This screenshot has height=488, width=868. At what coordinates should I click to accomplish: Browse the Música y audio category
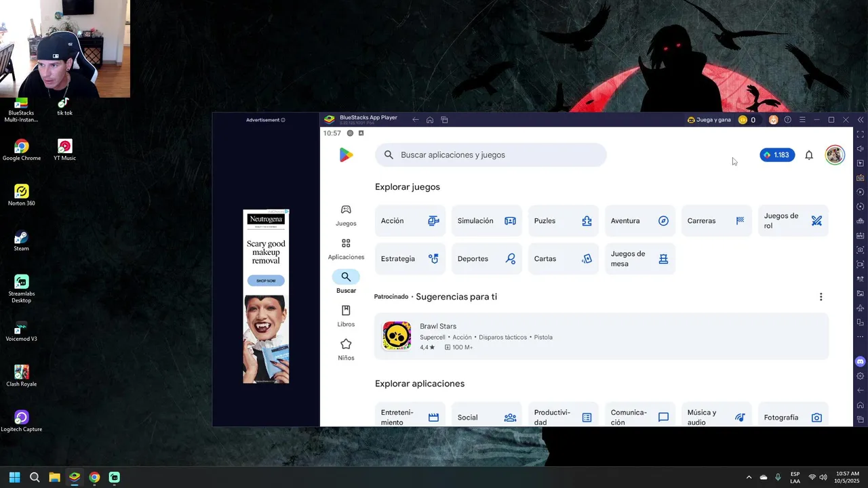tap(717, 415)
